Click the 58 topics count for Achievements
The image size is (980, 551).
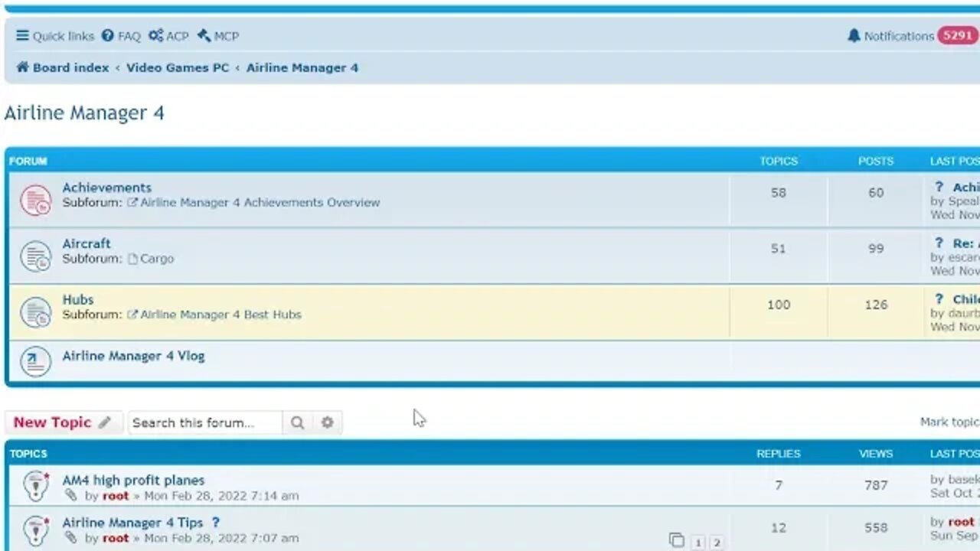point(779,193)
